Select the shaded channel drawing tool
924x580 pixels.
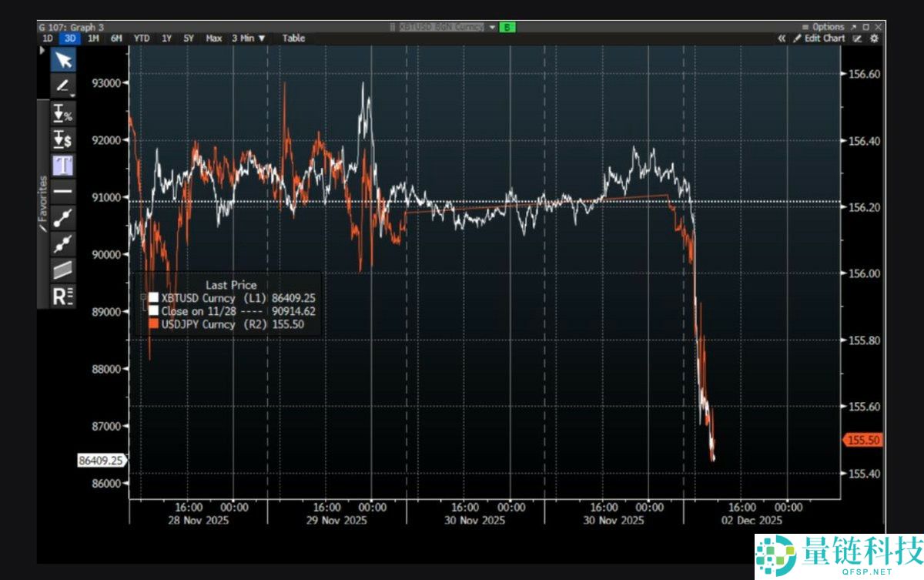click(62, 270)
